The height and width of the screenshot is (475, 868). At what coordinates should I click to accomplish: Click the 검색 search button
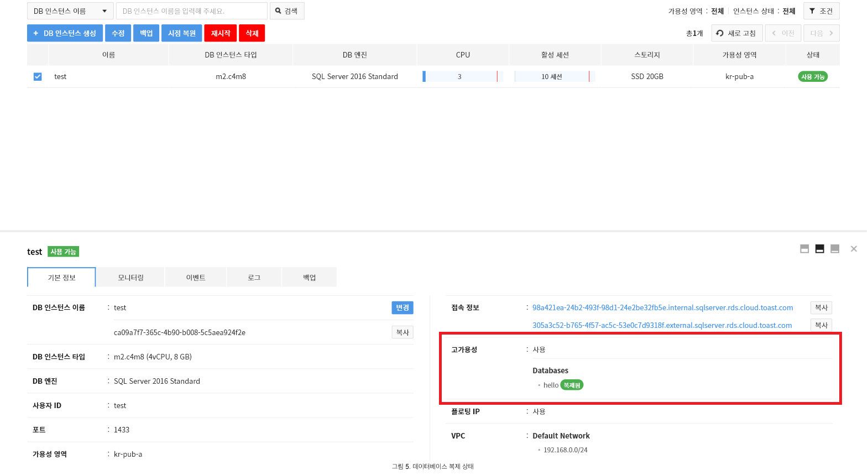pos(287,11)
